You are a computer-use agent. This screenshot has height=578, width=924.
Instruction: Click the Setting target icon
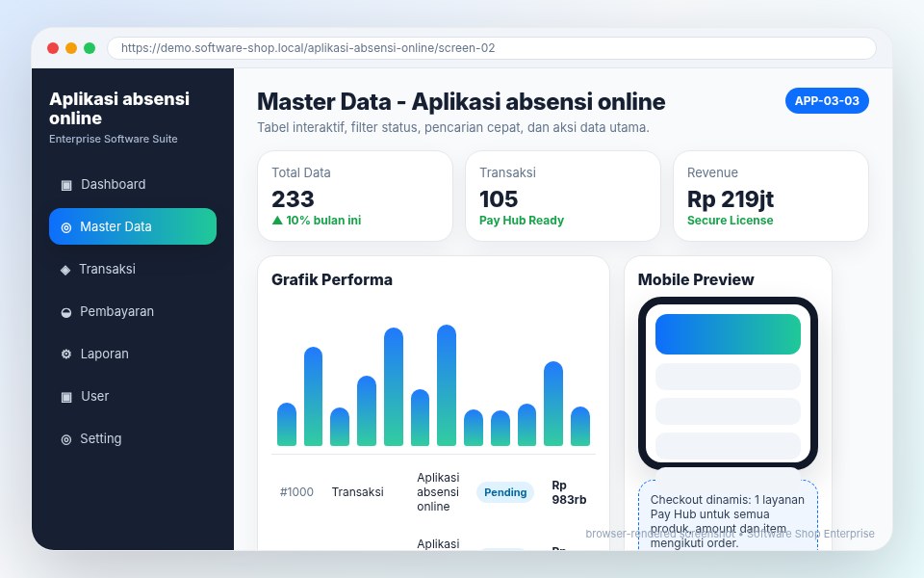[66, 439]
